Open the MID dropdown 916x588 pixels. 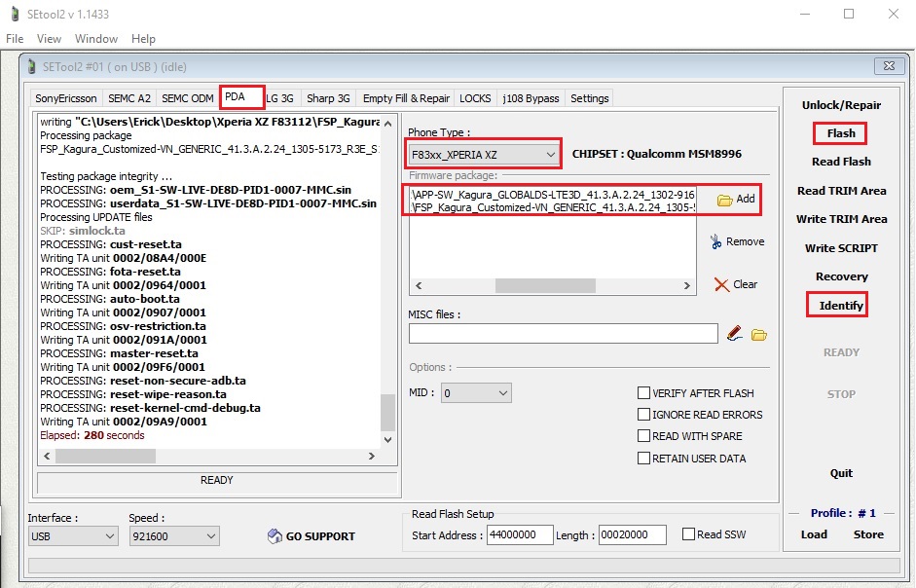[x=476, y=393]
